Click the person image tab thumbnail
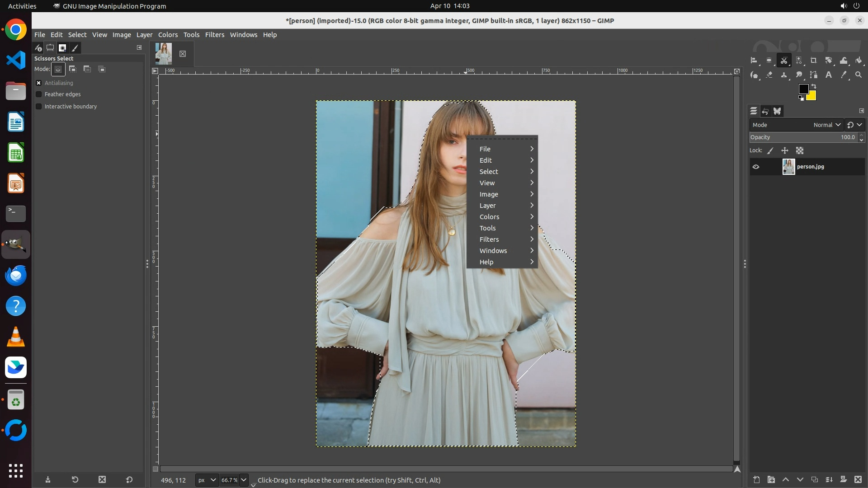This screenshot has width=868, height=488. coord(163,54)
